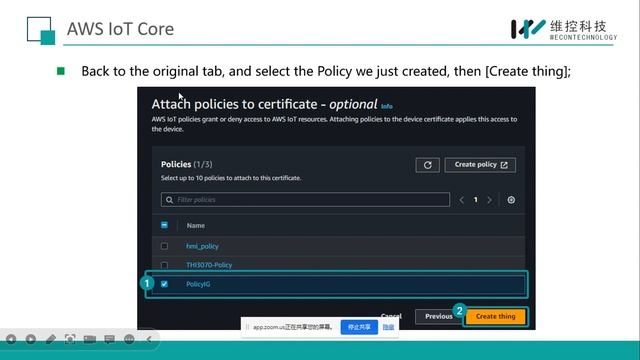640x360 pixels.
Task: Go to next policies page
Action: (x=489, y=200)
